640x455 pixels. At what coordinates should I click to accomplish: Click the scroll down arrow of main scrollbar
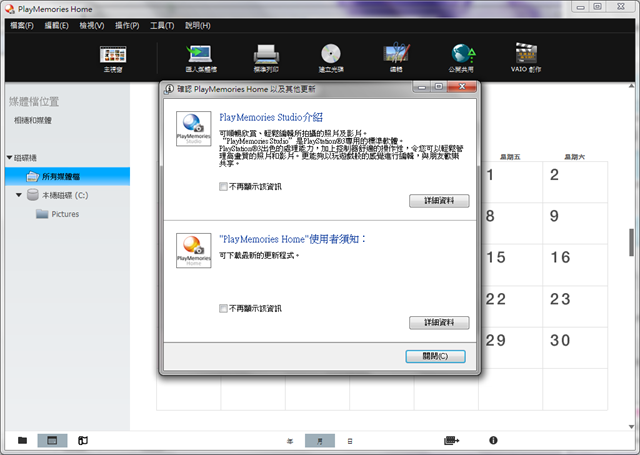coord(631,427)
